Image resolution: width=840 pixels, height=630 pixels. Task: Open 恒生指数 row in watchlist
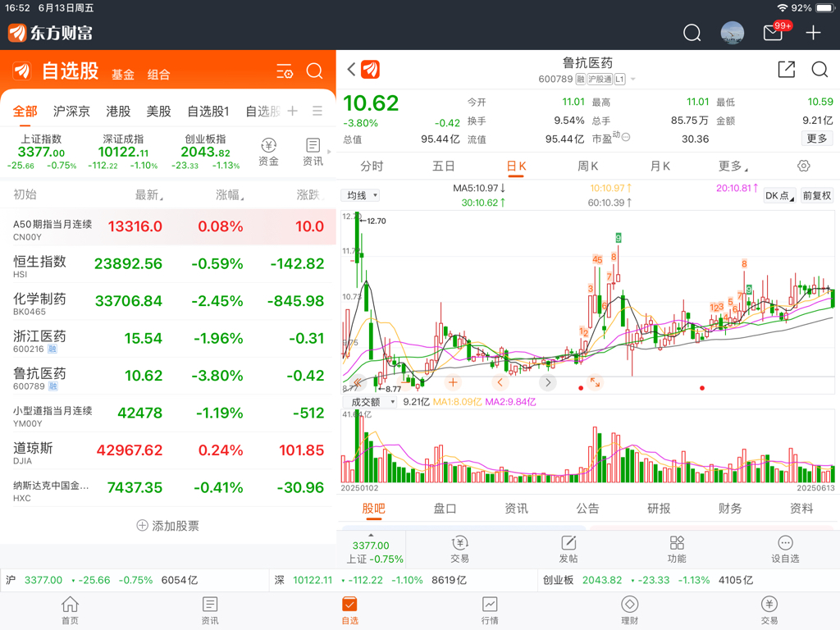[x=167, y=264]
